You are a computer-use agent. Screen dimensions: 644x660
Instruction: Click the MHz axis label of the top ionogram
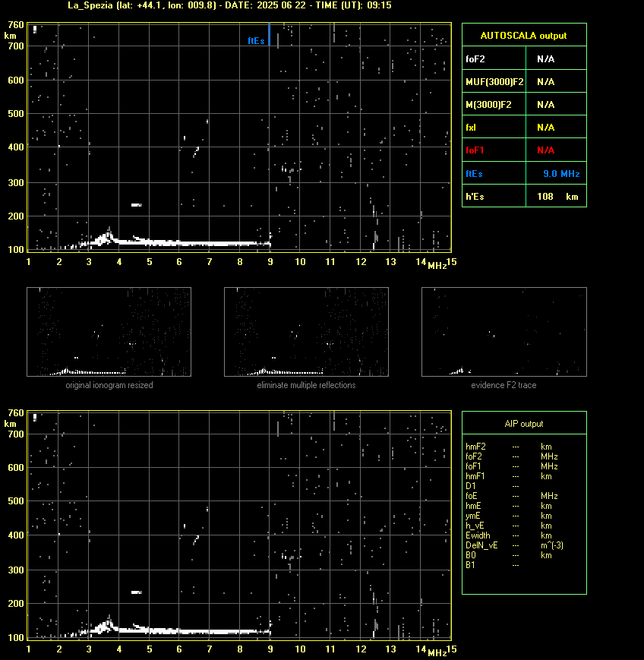pyautogui.click(x=437, y=266)
